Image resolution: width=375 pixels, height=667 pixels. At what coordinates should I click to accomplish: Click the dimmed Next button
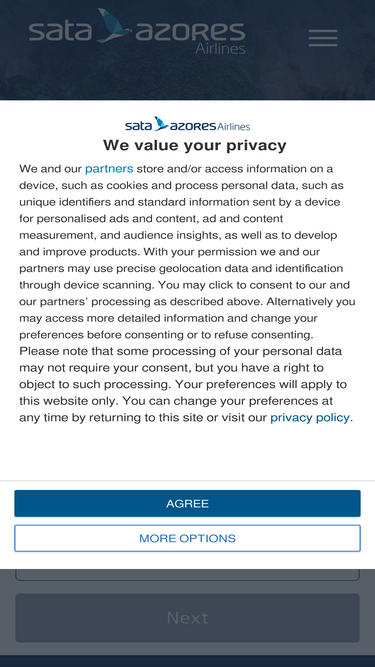coord(188,618)
